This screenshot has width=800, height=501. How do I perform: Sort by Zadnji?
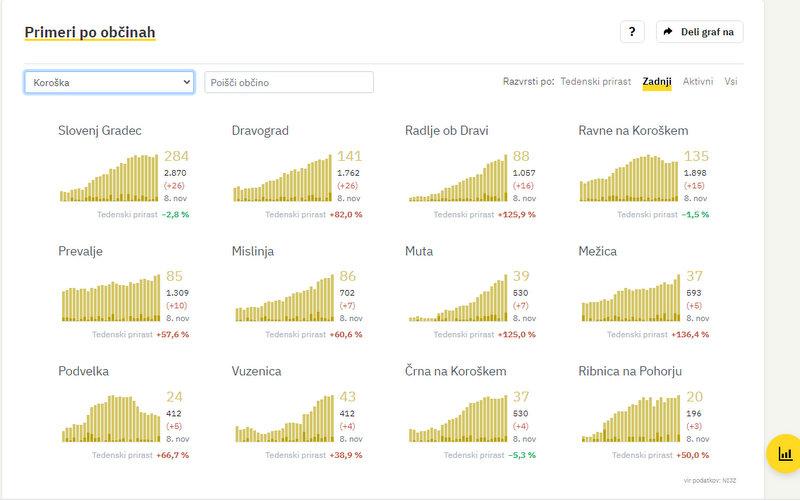656,81
